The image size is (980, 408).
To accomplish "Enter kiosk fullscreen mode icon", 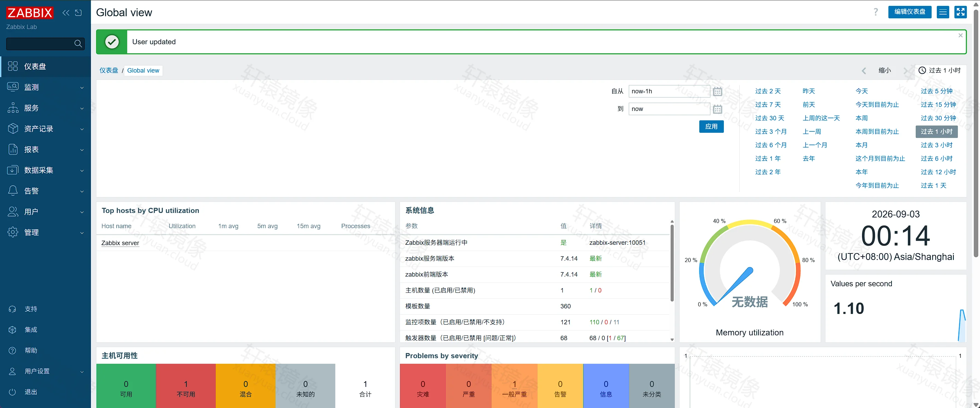I will [961, 12].
